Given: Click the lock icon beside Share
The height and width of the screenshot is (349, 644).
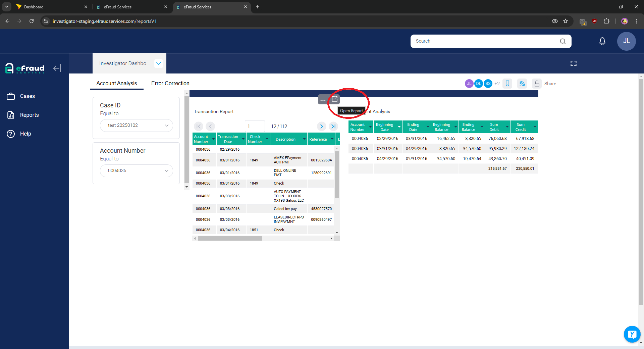Looking at the screenshot, I should coord(537,84).
